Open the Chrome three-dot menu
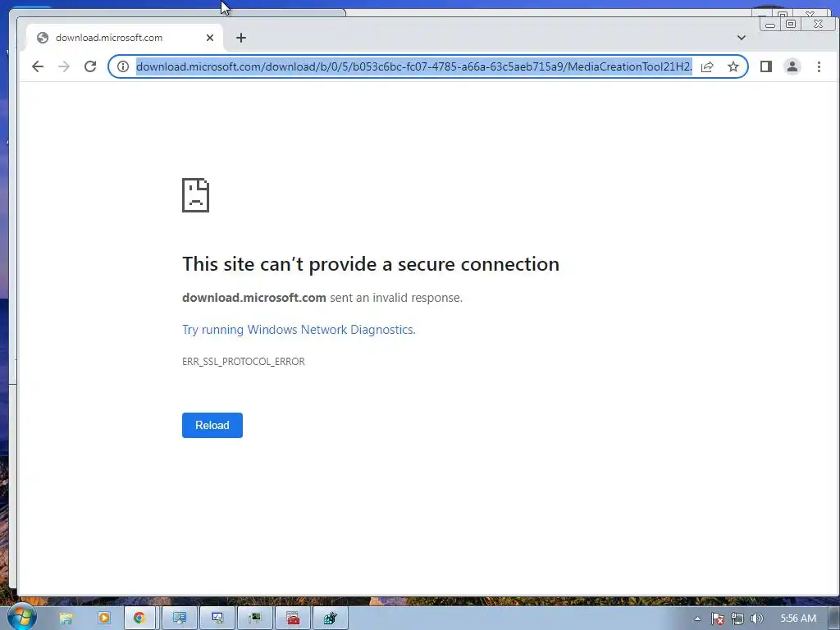 click(x=819, y=66)
